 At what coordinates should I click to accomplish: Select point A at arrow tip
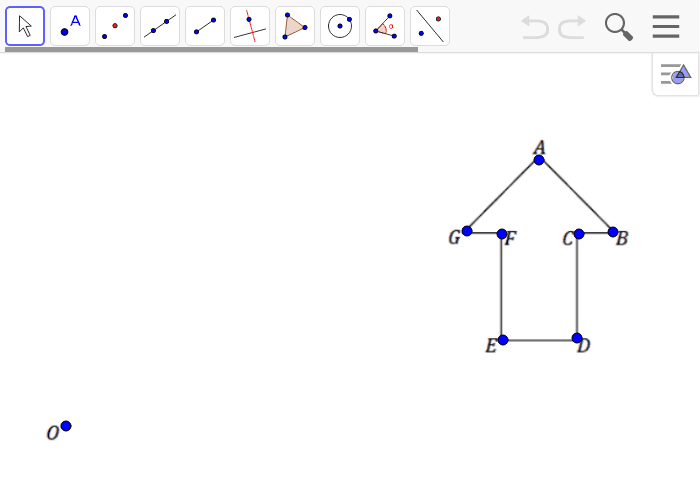(x=539, y=160)
